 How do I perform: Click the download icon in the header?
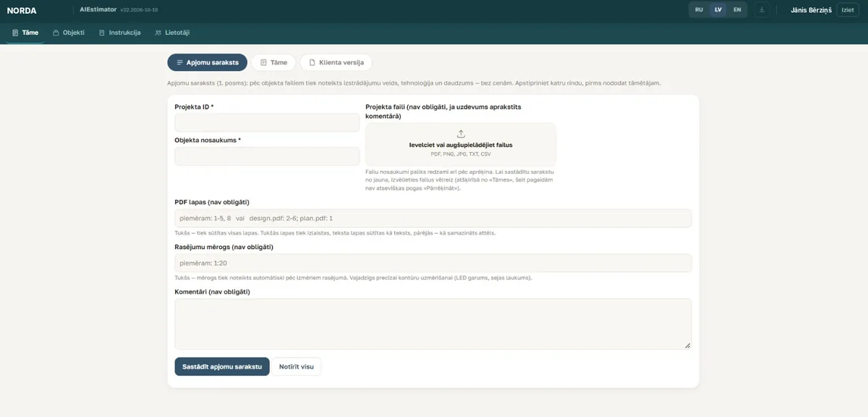click(761, 10)
